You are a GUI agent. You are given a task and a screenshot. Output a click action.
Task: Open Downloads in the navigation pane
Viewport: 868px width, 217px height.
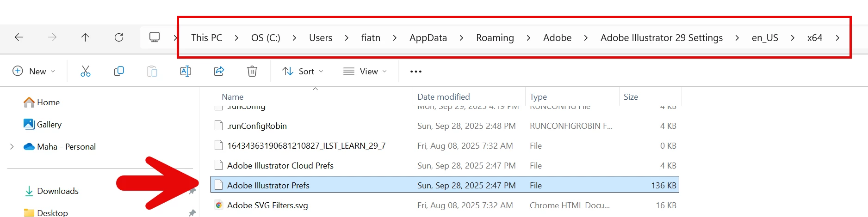[x=51, y=191]
